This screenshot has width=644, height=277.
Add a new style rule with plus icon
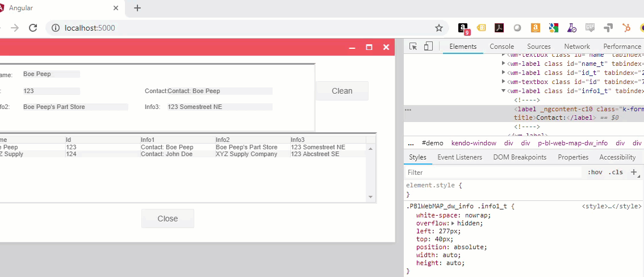tap(634, 173)
